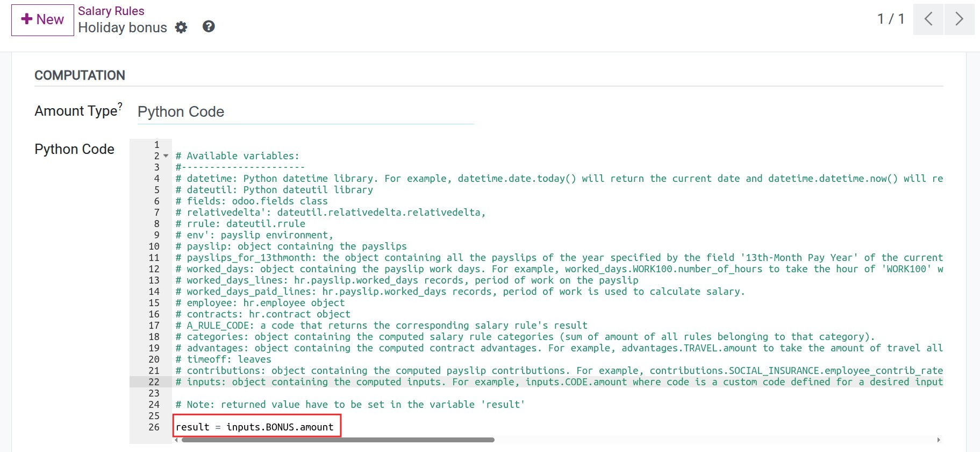Click the '# env': payslip environment,' line
The width and height of the screenshot is (980, 452).
tap(254, 235)
